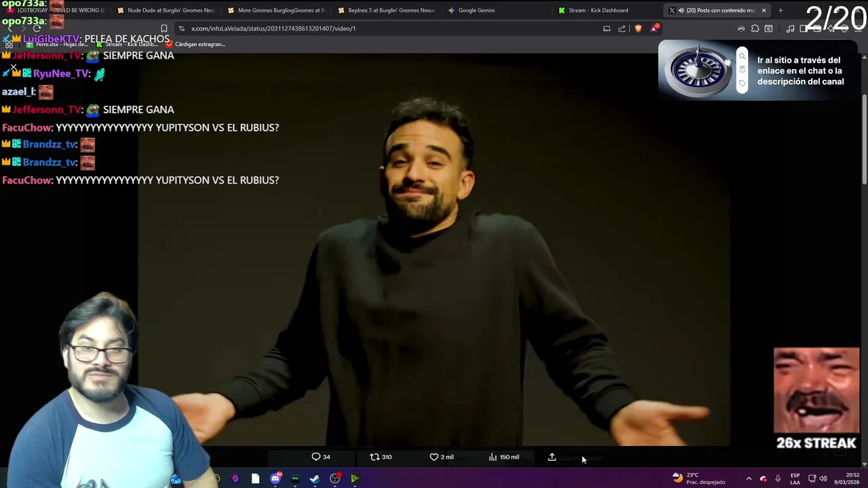The image size is (868, 488).
Task: Click the microphone icon in system tray
Action: tap(778, 479)
